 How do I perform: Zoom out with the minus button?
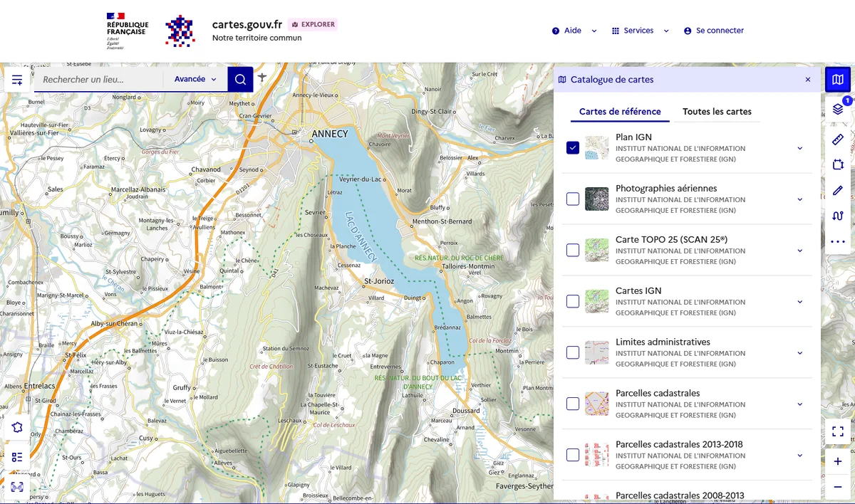click(838, 487)
